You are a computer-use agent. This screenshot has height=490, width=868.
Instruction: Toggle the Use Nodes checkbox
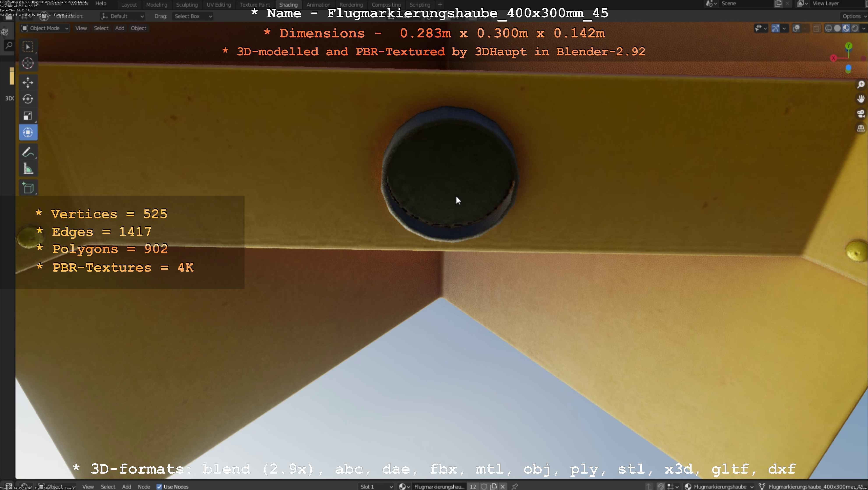pyautogui.click(x=159, y=486)
